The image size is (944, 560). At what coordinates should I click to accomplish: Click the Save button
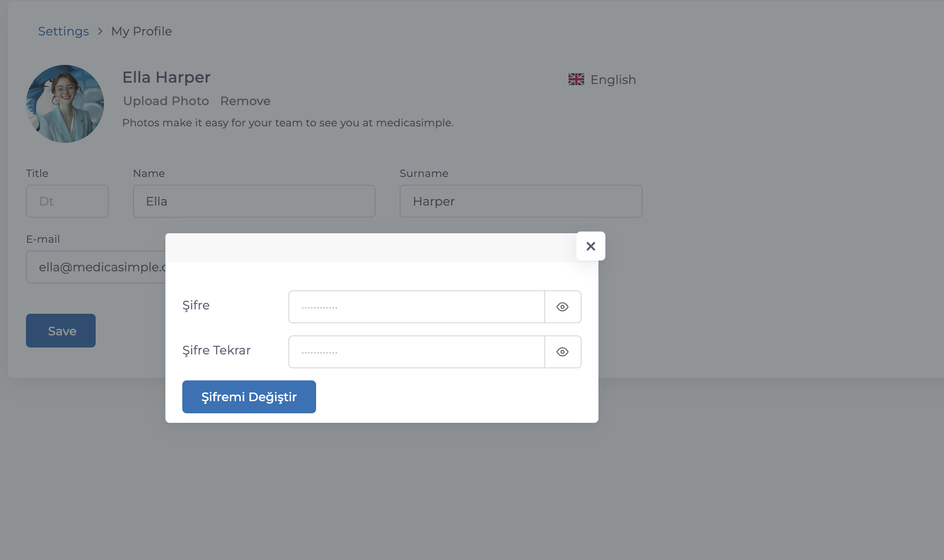(61, 331)
